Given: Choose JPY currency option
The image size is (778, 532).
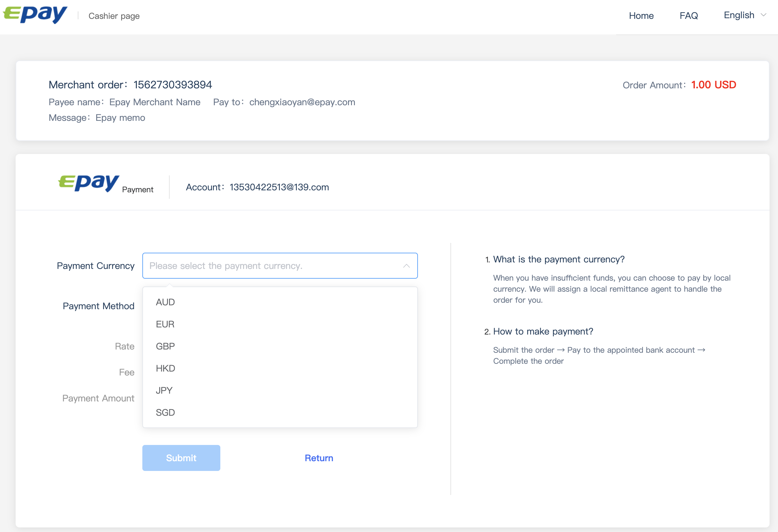Looking at the screenshot, I should coord(164,390).
